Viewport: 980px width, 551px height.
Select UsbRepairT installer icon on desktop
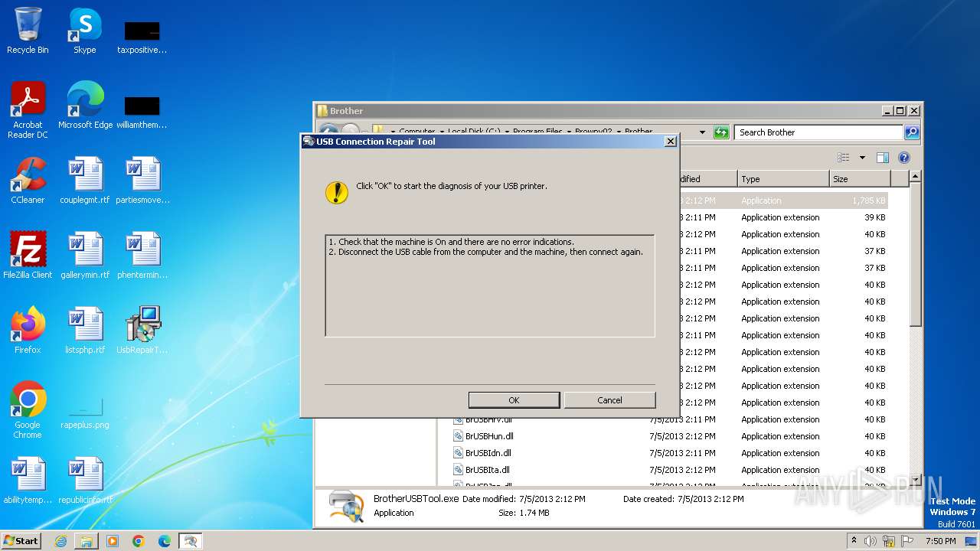[x=142, y=331]
